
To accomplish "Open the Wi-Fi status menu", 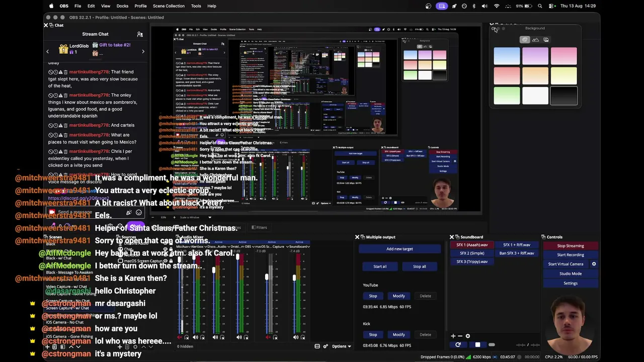I will pos(497,6).
